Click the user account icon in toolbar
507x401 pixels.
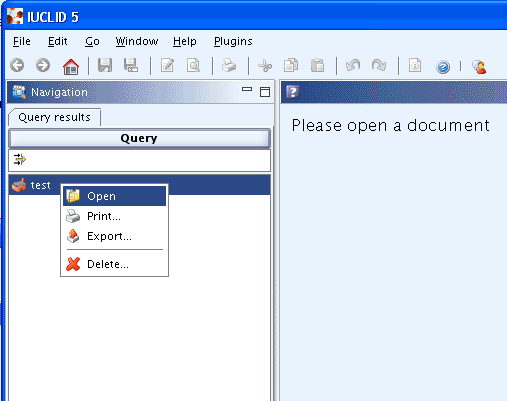coord(479,67)
